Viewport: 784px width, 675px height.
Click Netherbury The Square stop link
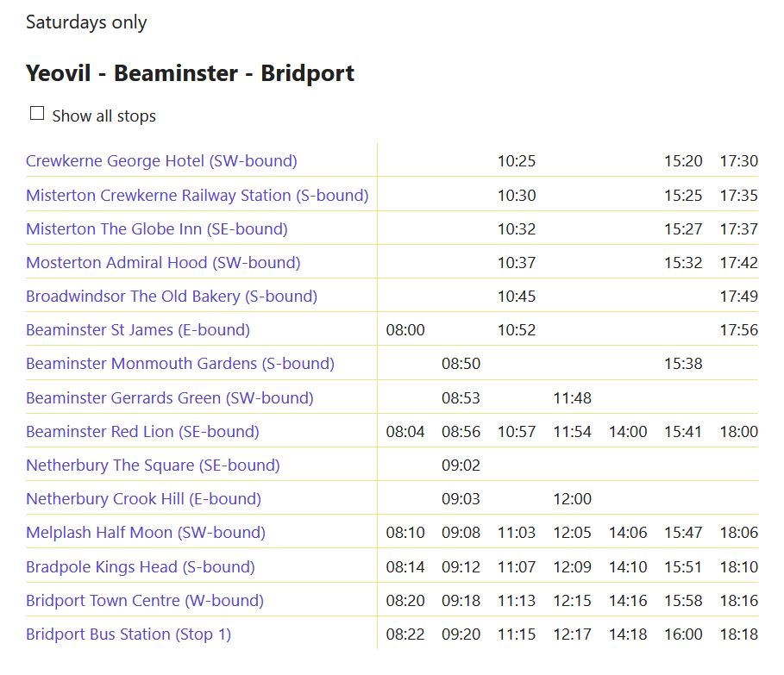pyautogui.click(x=153, y=466)
